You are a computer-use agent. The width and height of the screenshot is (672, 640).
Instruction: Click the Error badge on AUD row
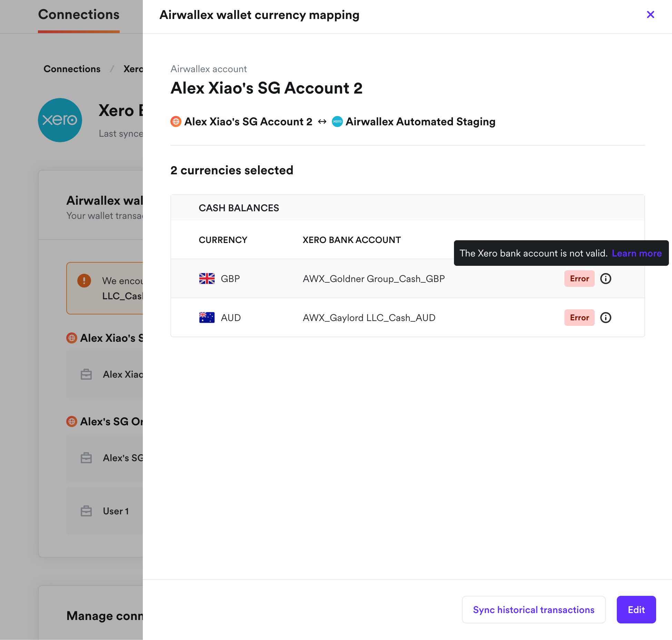(x=579, y=318)
